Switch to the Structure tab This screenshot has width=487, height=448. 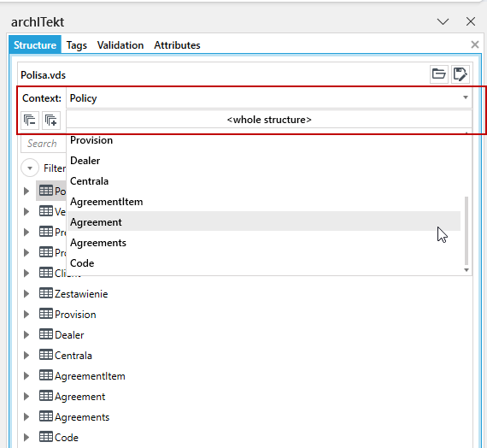click(35, 45)
